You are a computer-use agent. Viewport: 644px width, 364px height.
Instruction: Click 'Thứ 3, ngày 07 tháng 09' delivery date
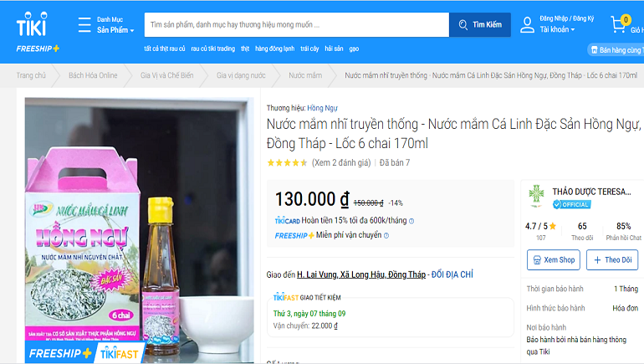pos(309,314)
